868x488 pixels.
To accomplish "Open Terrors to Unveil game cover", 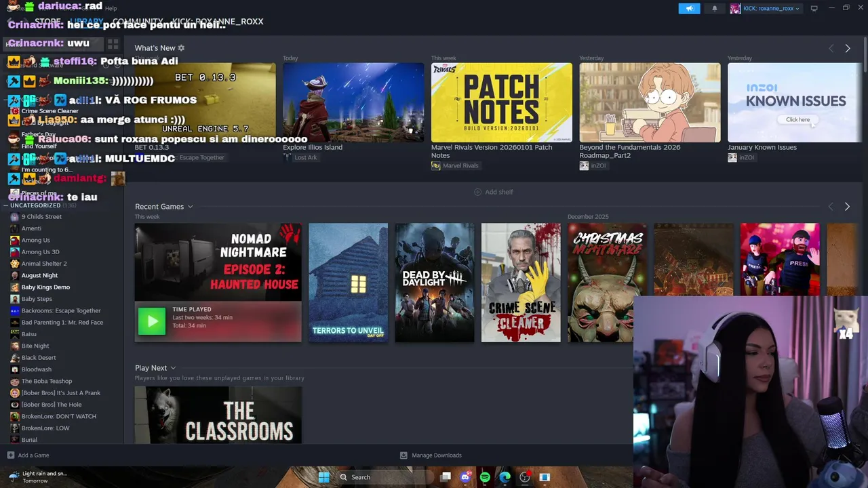I will coord(349,283).
